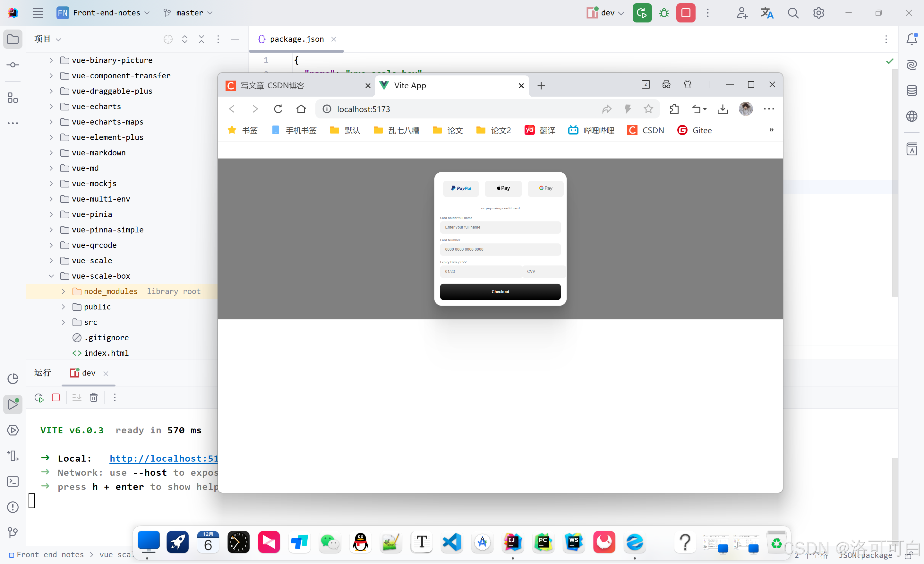
Task: Open dev run configuration dropdown
Action: (x=605, y=13)
